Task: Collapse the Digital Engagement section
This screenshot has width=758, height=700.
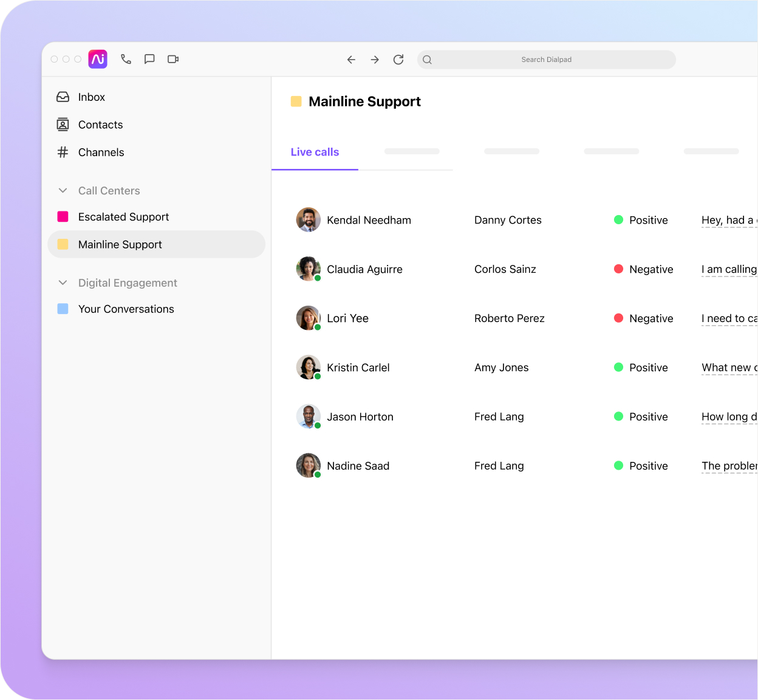Action: pos(63,283)
